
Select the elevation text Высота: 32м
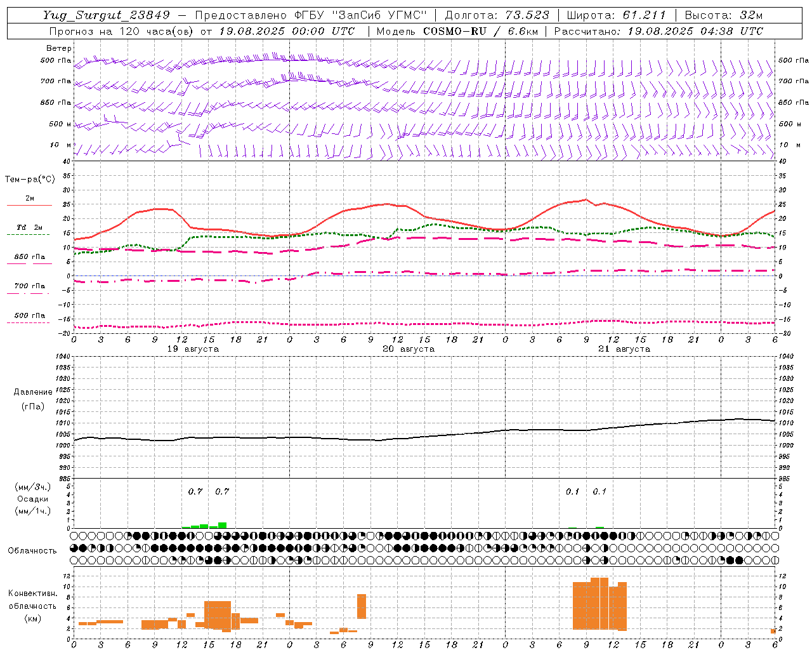click(x=723, y=15)
